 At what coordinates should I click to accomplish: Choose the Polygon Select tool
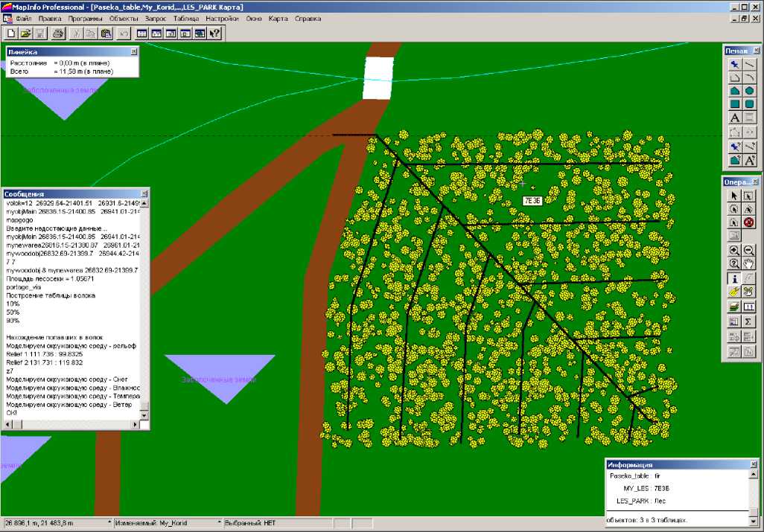click(x=748, y=209)
